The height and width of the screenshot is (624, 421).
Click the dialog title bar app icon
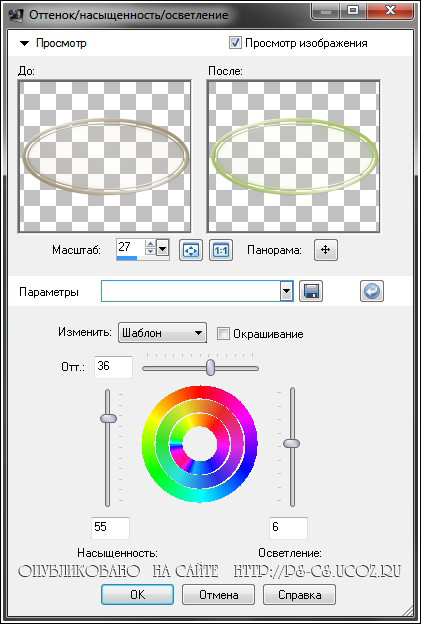pyautogui.click(x=15, y=15)
